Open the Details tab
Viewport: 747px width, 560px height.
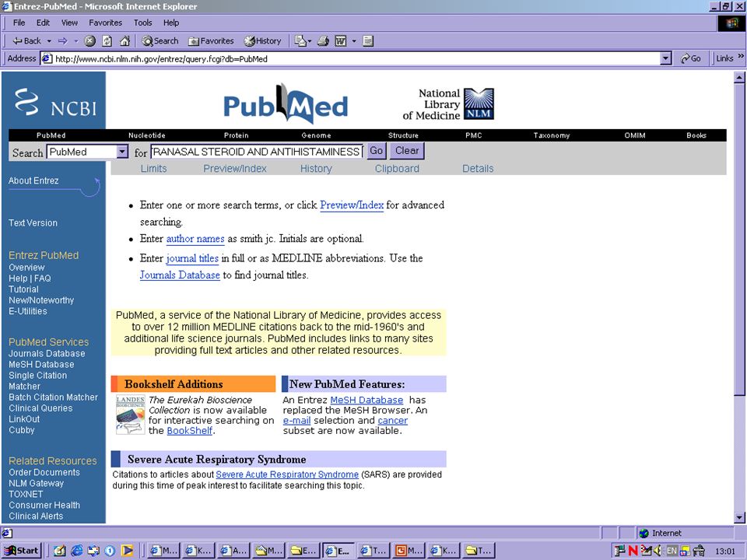(478, 169)
